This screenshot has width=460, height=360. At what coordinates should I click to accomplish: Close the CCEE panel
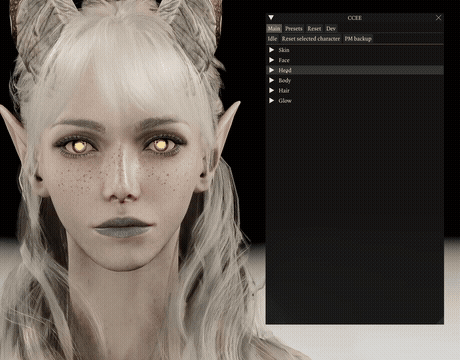438,18
